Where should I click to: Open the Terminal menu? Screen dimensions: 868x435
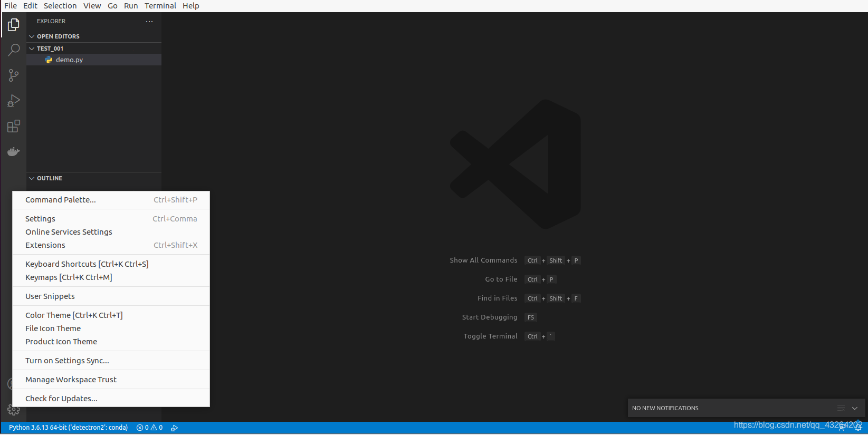coord(160,6)
